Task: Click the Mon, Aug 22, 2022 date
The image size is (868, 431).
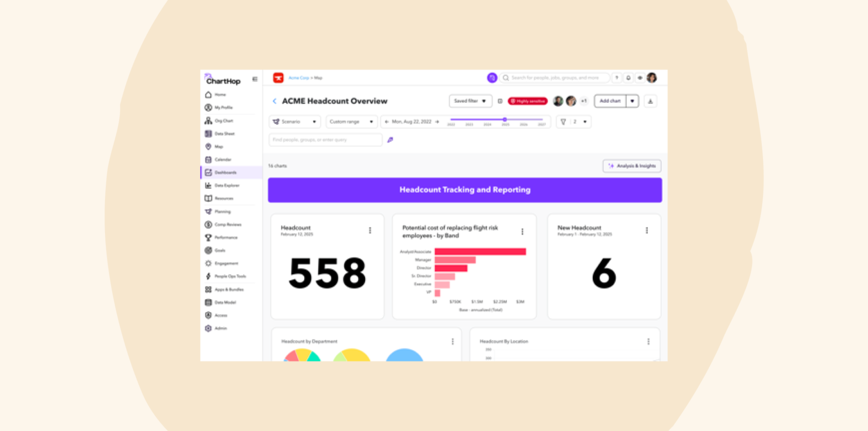Action: coord(411,121)
